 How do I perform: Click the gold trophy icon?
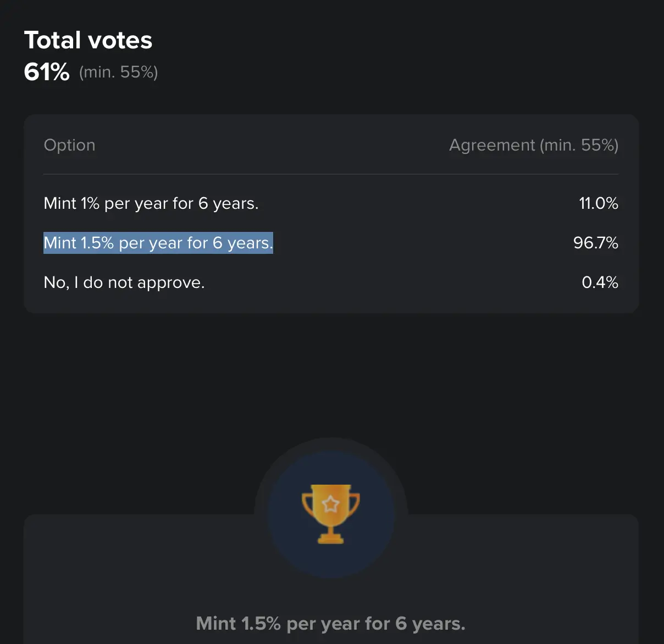pos(330,514)
